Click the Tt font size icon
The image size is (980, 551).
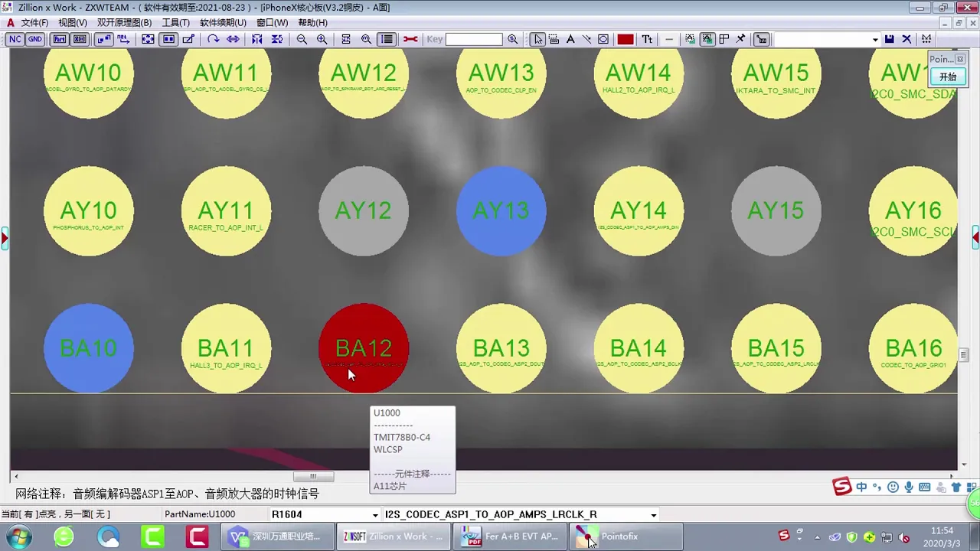pos(647,39)
